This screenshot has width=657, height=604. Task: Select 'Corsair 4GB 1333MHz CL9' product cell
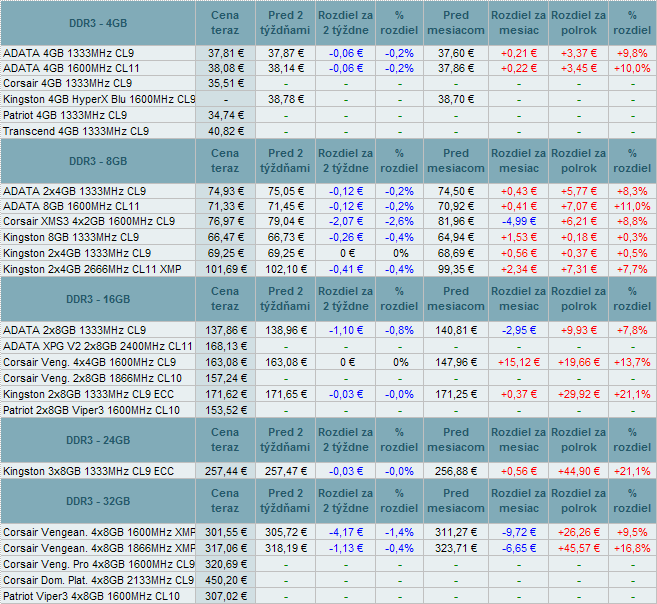(67, 83)
